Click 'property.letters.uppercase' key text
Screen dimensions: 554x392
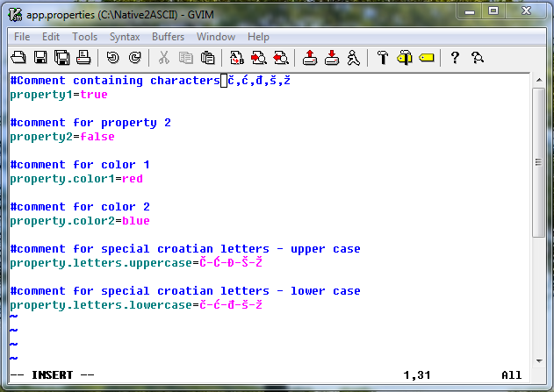(x=101, y=263)
